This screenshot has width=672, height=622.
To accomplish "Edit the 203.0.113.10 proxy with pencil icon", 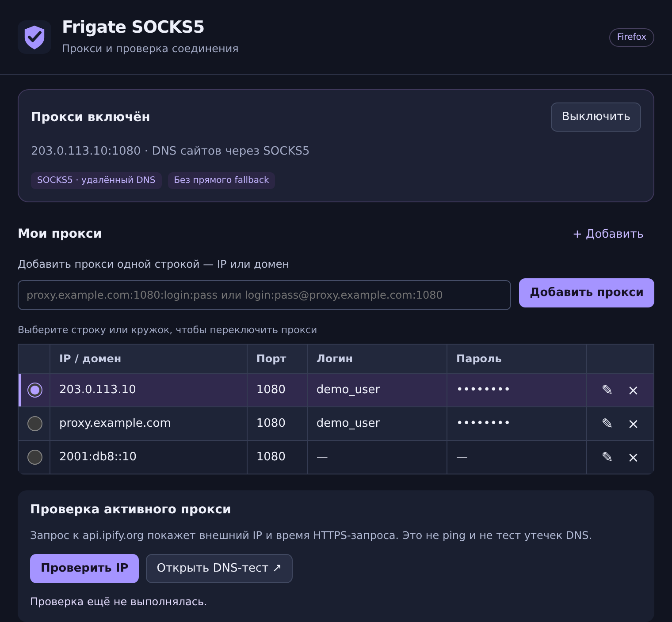I will coord(607,390).
